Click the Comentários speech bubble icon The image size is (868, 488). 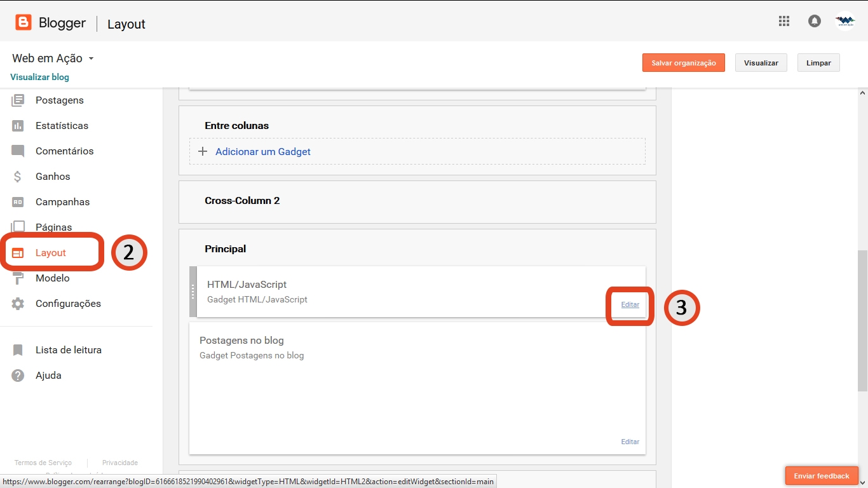[18, 151]
